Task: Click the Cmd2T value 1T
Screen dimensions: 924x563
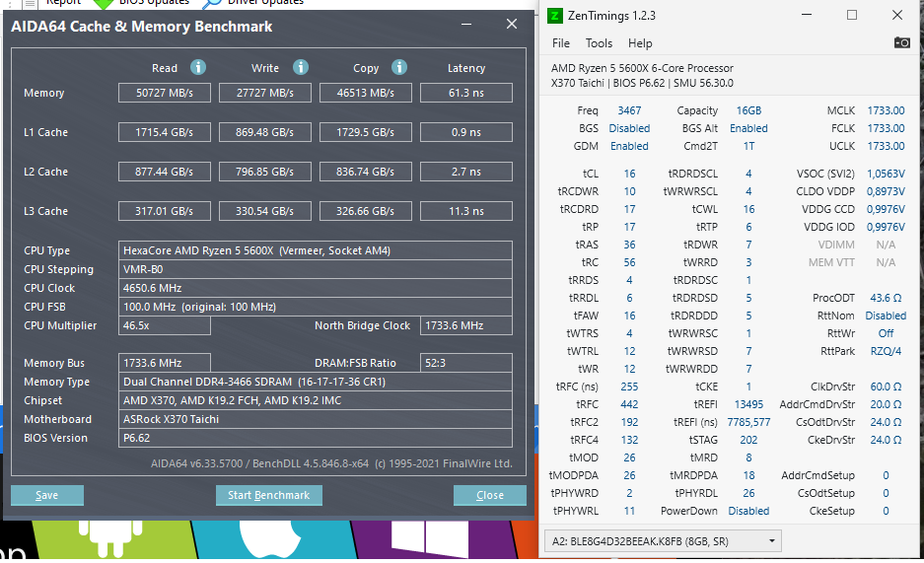Action: tap(748, 146)
